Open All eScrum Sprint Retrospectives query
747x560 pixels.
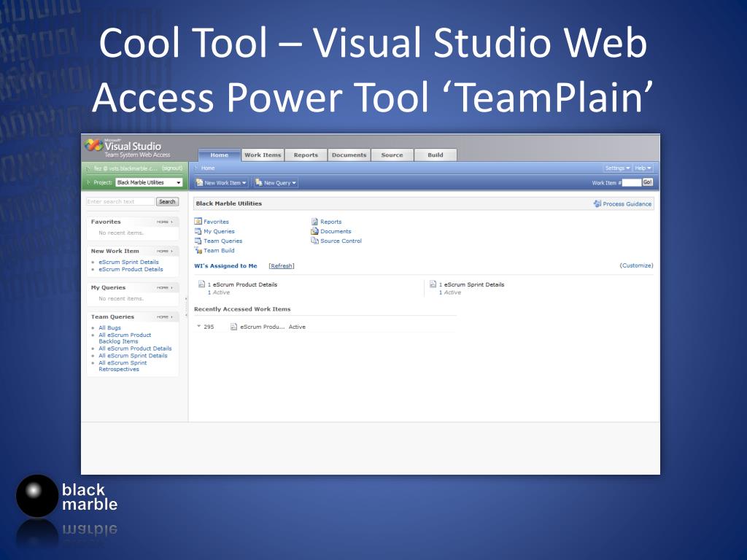(x=123, y=366)
